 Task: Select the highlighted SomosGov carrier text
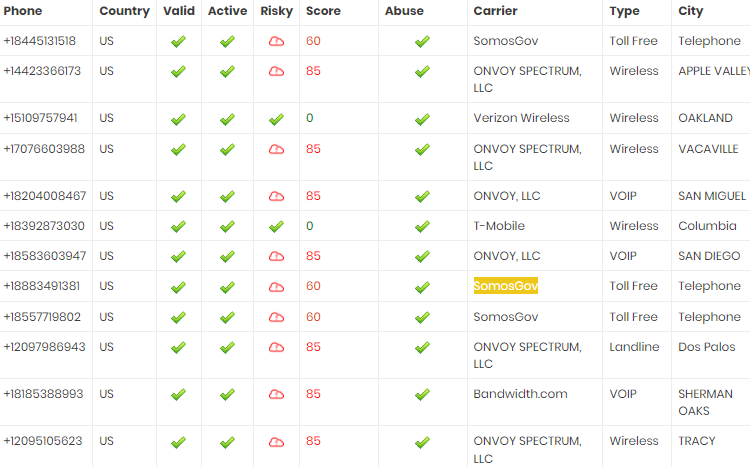click(506, 286)
